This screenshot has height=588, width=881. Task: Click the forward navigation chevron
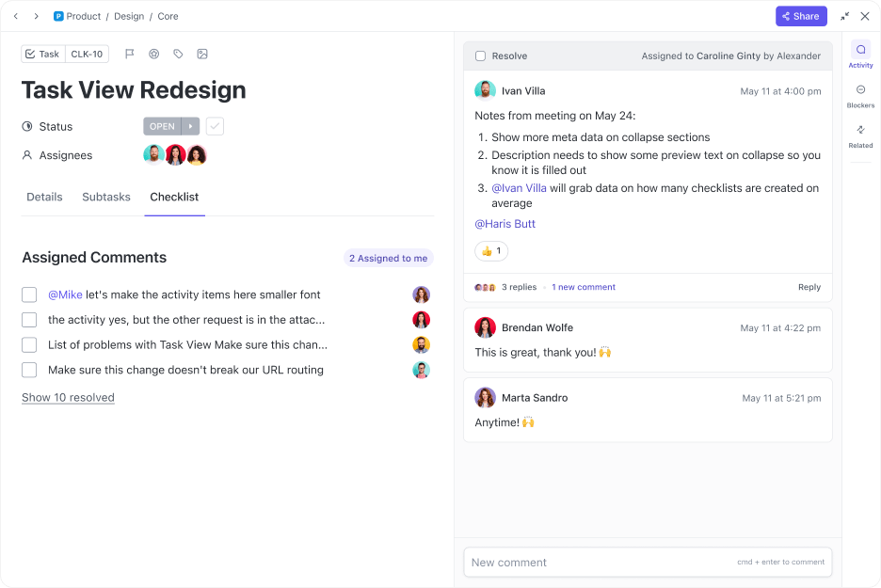click(36, 16)
